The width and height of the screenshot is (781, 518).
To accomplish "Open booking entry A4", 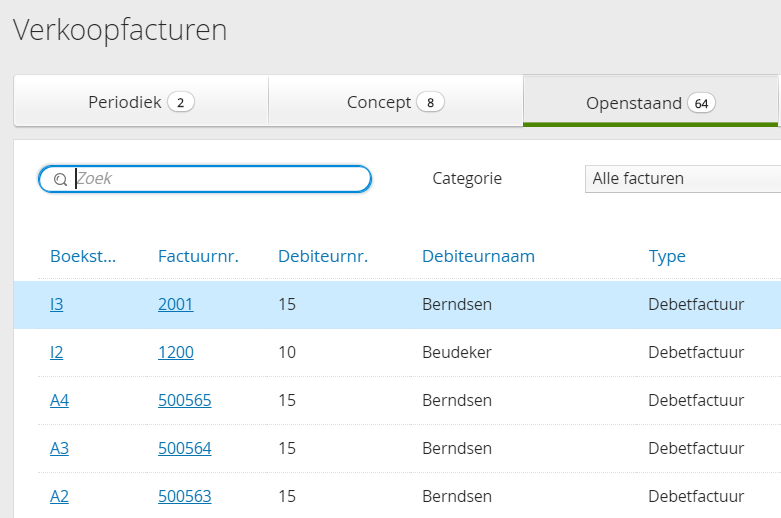I will tap(59, 400).
